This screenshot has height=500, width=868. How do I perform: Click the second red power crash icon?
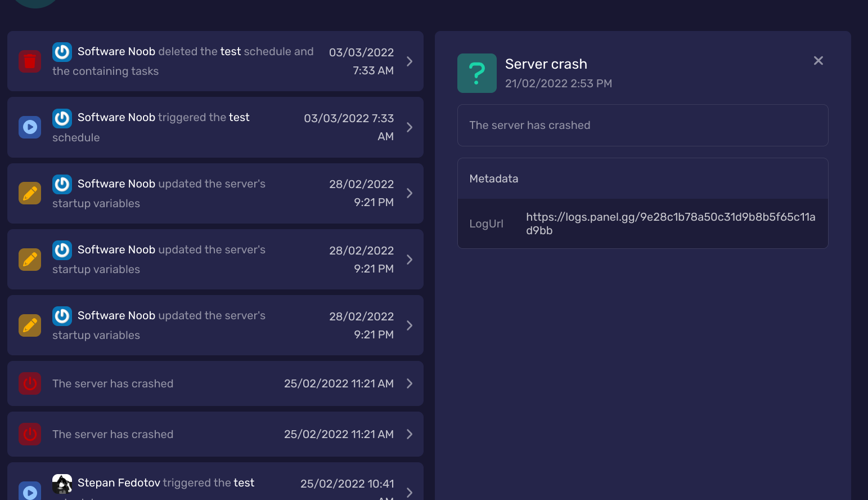pyautogui.click(x=30, y=434)
